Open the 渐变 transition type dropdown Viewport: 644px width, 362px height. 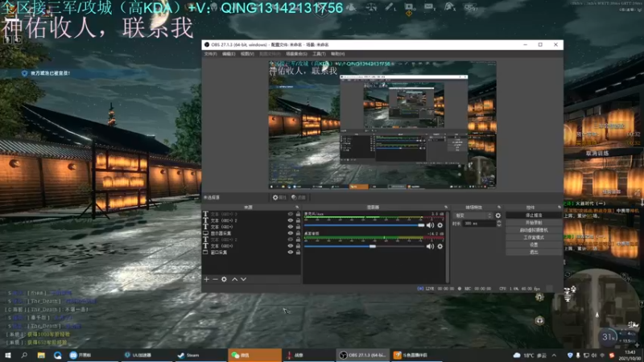tap(473, 216)
